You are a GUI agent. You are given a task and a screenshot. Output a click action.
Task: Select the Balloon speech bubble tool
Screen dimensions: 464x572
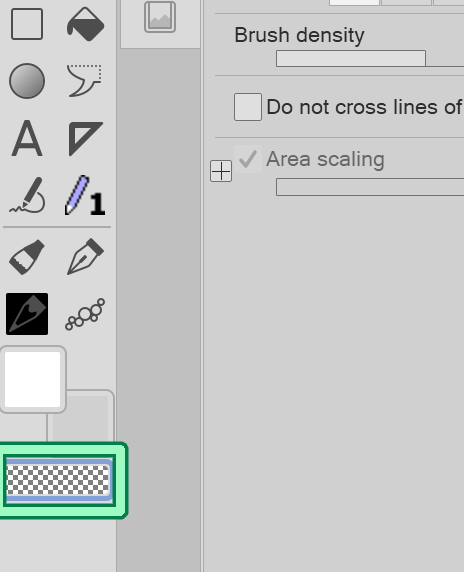84,81
